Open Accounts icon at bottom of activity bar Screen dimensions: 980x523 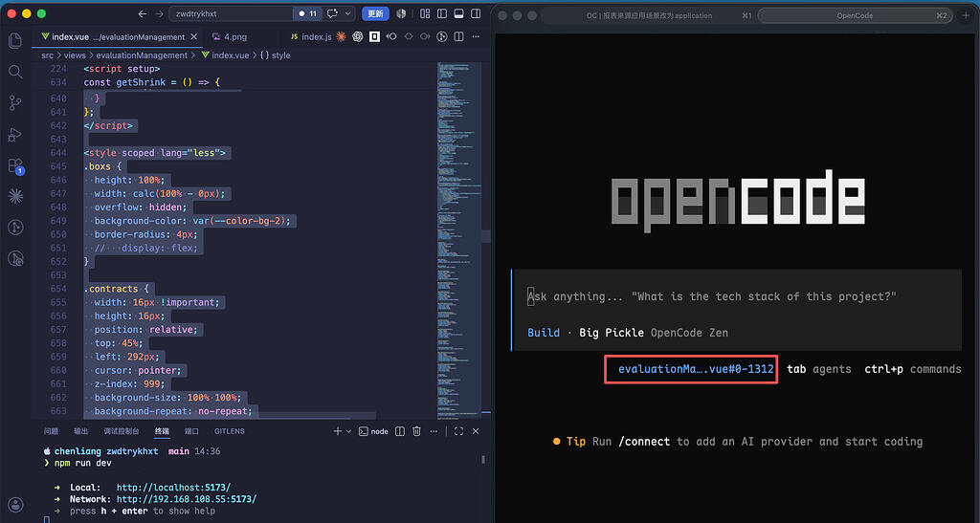tap(15, 504)
